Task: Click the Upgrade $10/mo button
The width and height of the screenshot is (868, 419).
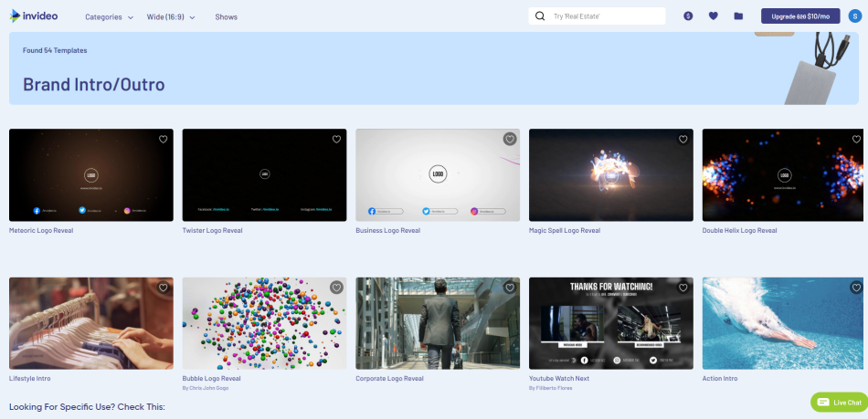Action: [799, 16]
